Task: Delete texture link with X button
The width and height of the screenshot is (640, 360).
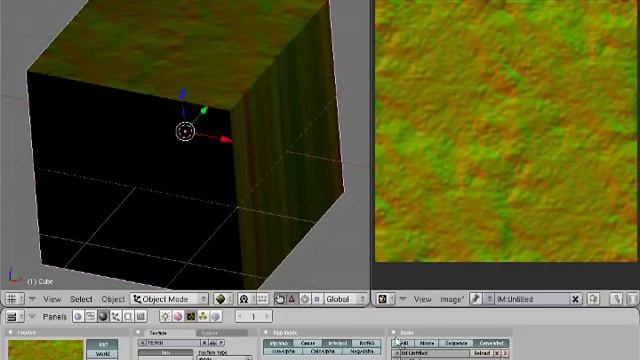Action: tap(204, 343)
